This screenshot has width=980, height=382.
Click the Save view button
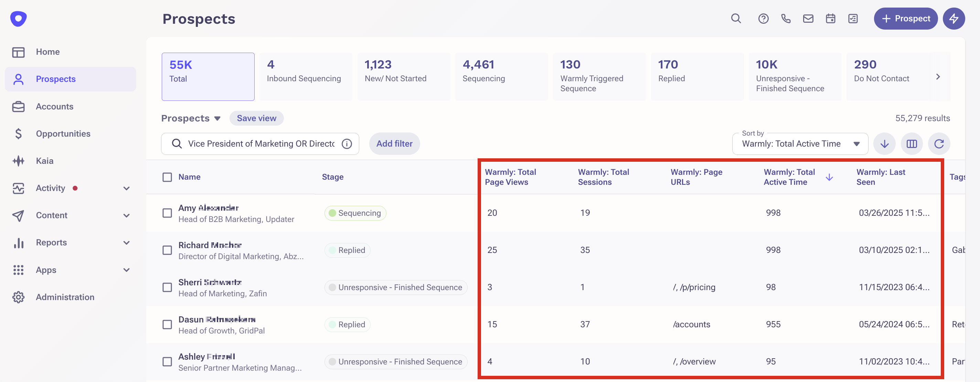[256, 118]
